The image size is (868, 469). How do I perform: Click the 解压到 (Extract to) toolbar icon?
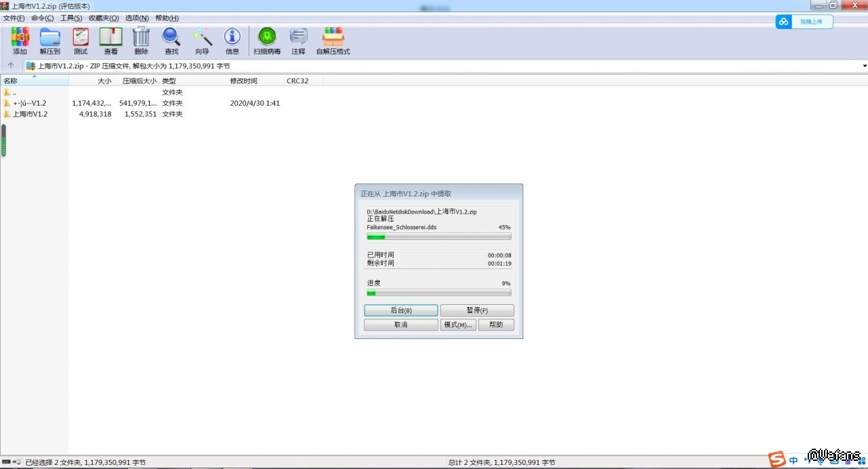[50, 41]
